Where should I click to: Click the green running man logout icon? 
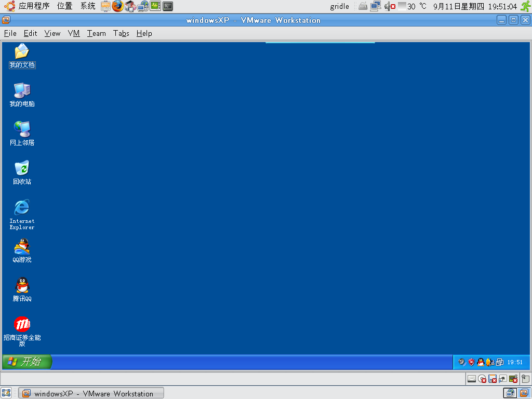[526, 6]
